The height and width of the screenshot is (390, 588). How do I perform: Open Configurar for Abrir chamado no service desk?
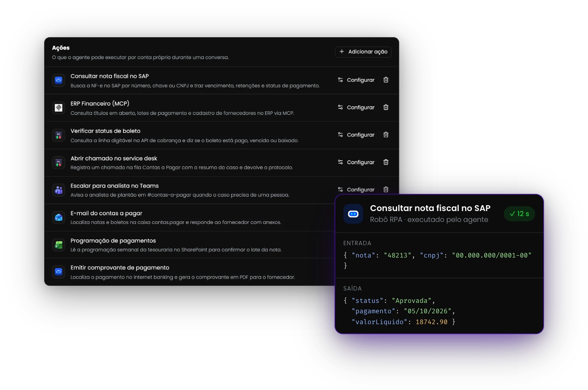356,162
